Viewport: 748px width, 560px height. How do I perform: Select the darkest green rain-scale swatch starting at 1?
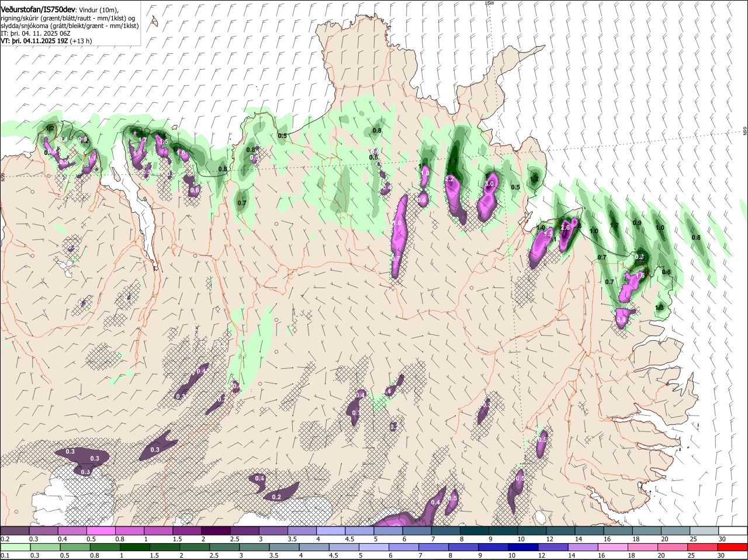coord(135,547)
